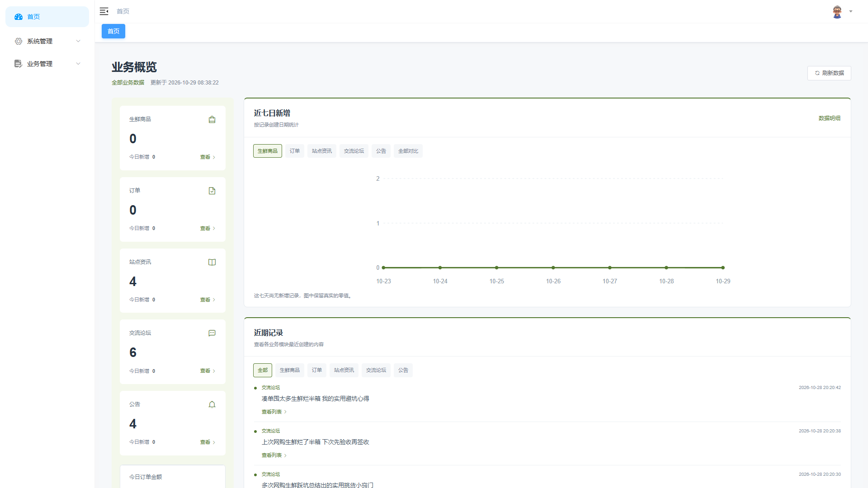The image size is (868, 488).
Task: Click 查看 on the 订单 card
Action: click(208, 229)
